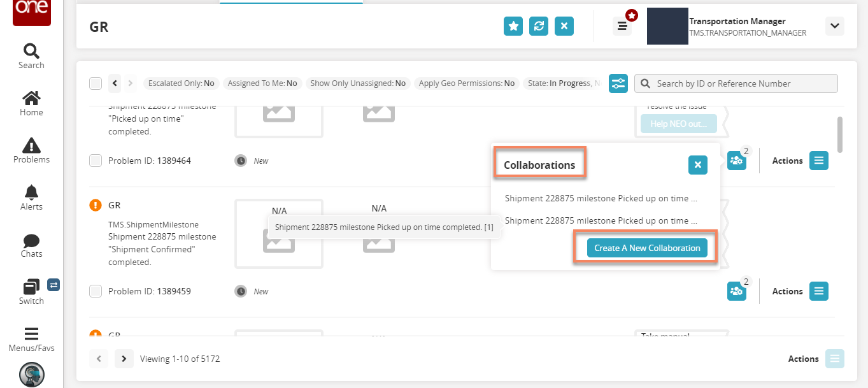This screenshot has height=388, width=868.
Task: Close the Collaborations popup
Action: 698,165
